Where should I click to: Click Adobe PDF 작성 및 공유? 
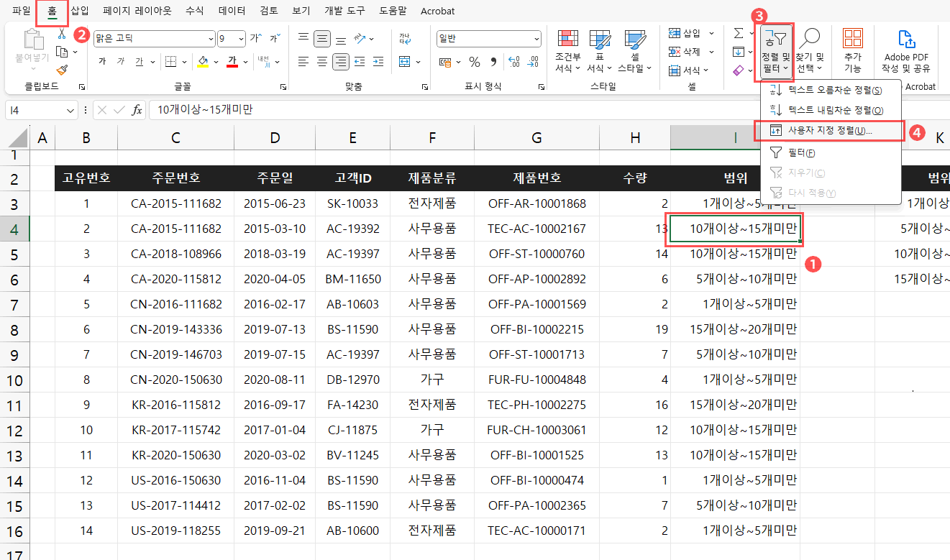point(906,50)
